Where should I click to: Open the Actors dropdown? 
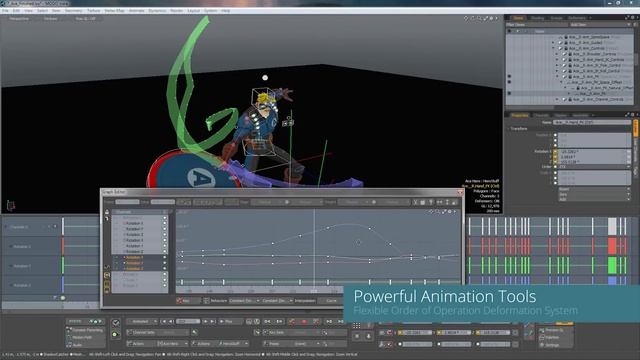coord(173,344)
